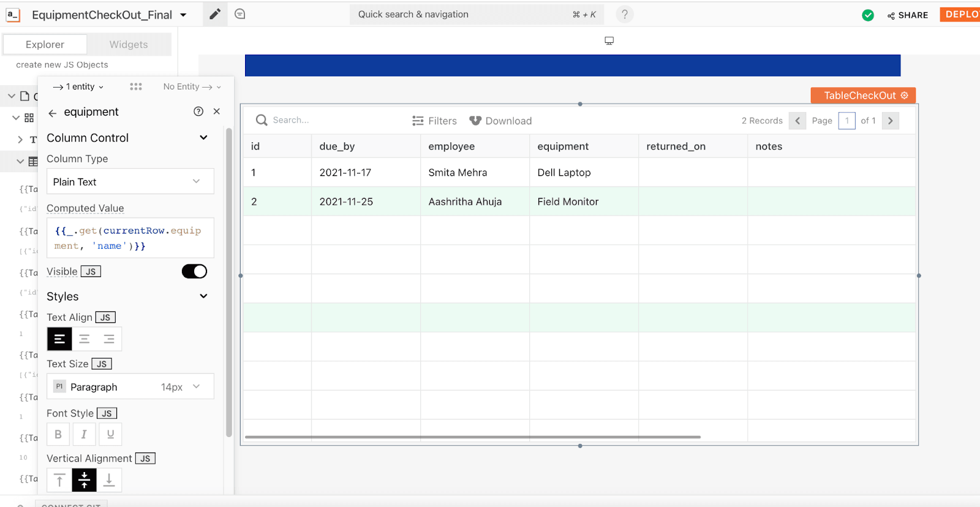980x507 pixels.
Task: Collapse the Column Control section
Action: [x=203, y=137]
